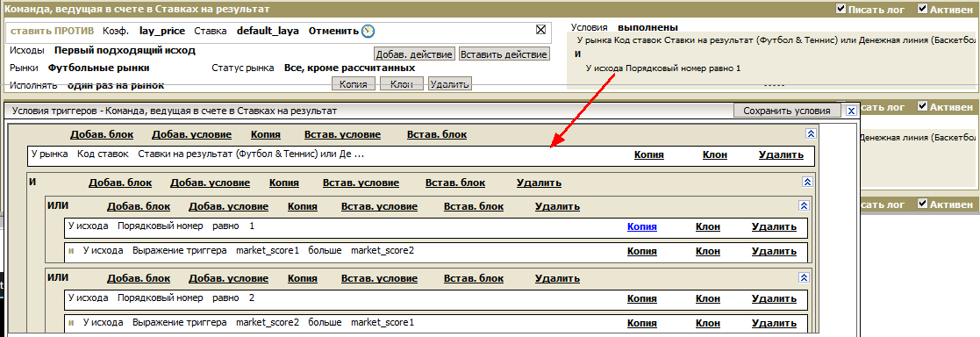The width and height of the screenshot is (980, 337).
Task: Collapse the И block using its double-chevron icon
Action: [x=807, y=182]
